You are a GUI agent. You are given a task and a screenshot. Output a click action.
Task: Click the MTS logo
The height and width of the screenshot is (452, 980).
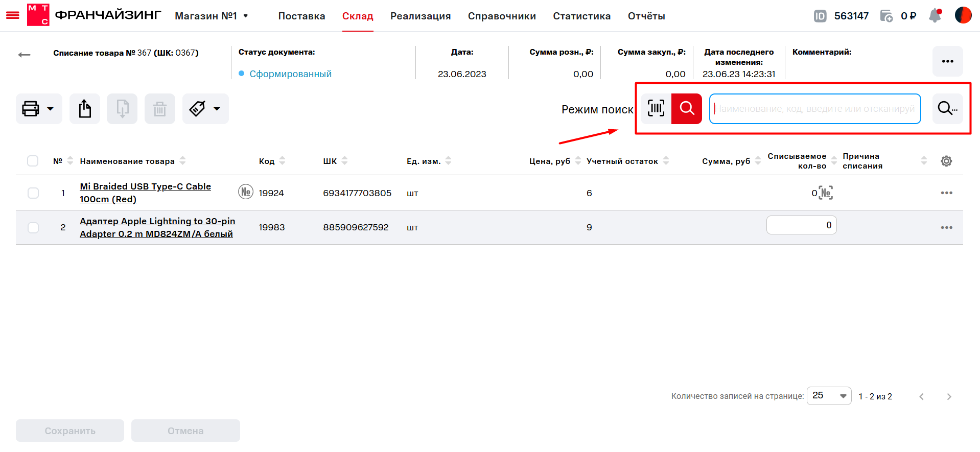[38, 15]
